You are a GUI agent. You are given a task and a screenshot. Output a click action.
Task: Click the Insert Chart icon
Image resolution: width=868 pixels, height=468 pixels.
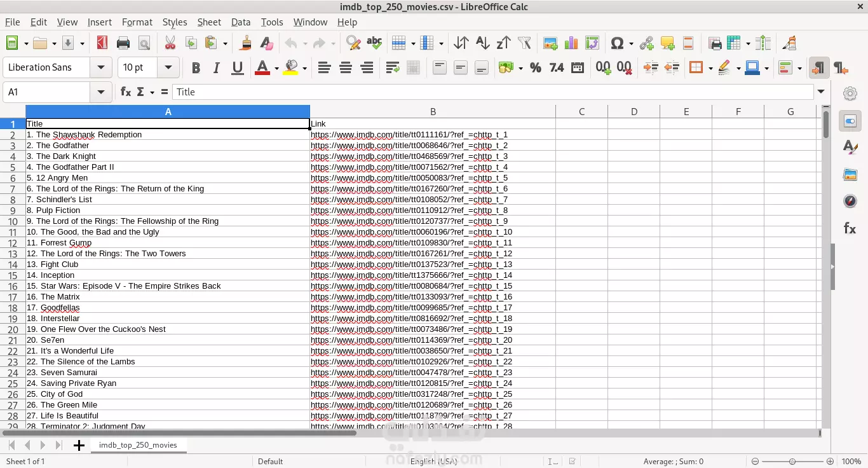[571, 43]
